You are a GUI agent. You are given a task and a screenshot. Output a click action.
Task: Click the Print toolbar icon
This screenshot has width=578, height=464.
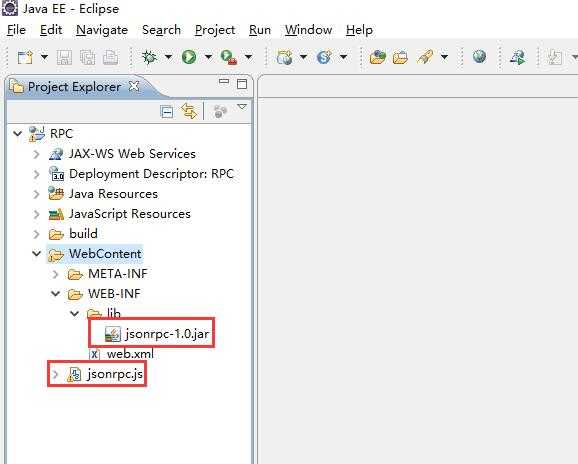[x=110, y=57]
